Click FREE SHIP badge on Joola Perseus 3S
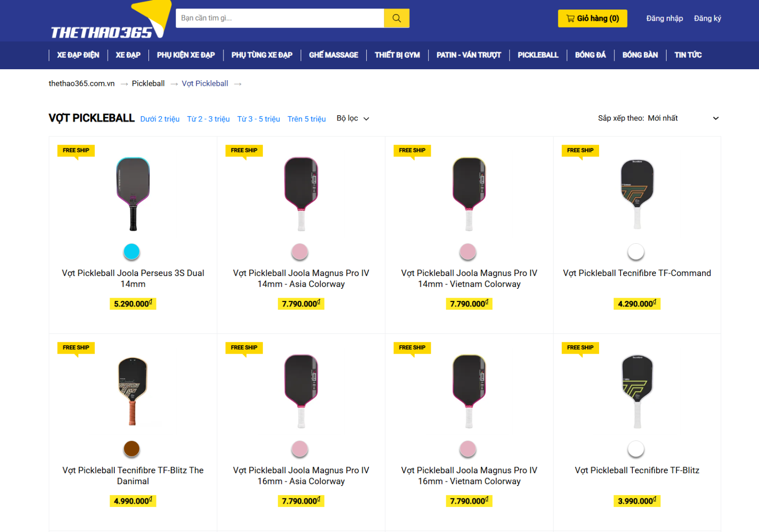The image size is (759, 532). point(76,150)
